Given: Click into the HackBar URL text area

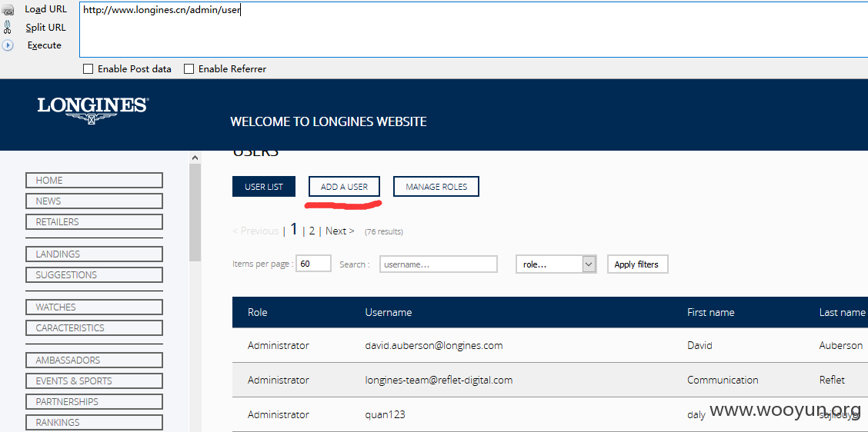Looking at the screenshot, I should click(473, 29).
